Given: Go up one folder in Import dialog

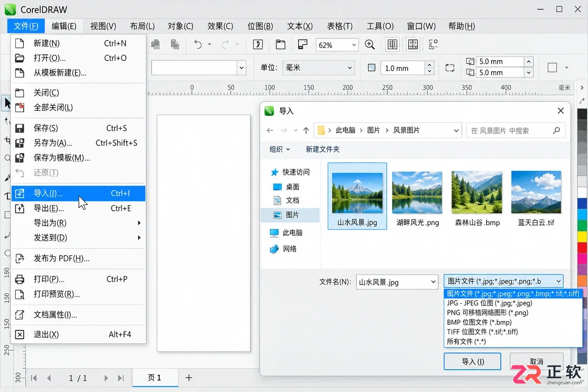Looking at the screenshot, I should click(306, 130).
